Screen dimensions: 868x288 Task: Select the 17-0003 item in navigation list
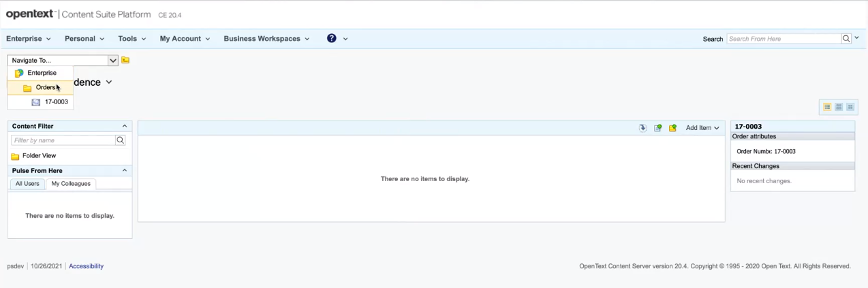[x=56, y=102]
